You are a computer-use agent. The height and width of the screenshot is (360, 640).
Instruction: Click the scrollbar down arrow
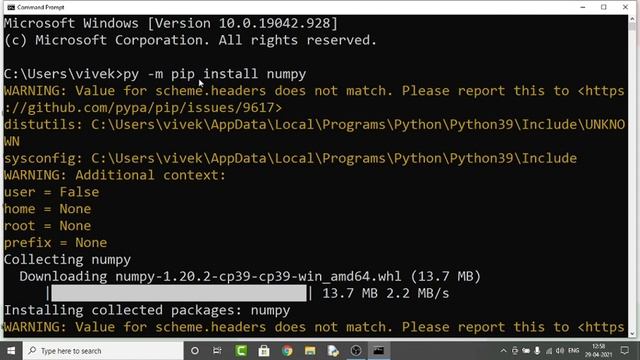[633, 334]
